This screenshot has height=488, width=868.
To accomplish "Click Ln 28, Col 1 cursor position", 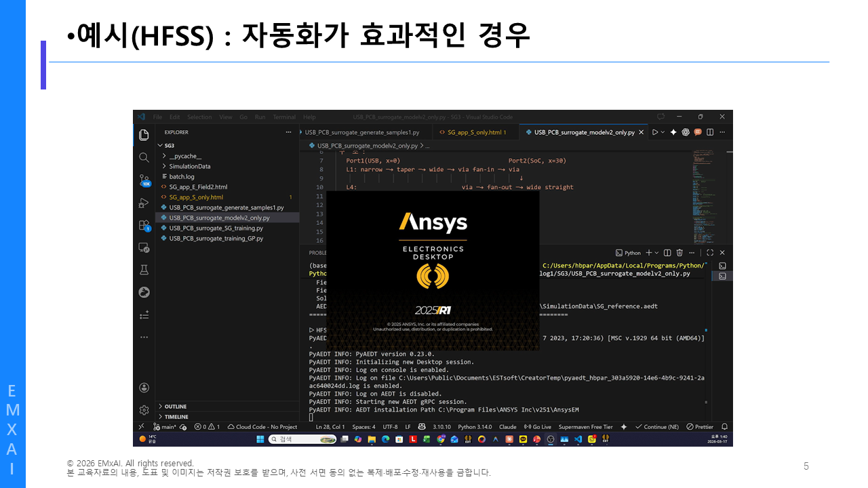I will (x=330, y=427).
